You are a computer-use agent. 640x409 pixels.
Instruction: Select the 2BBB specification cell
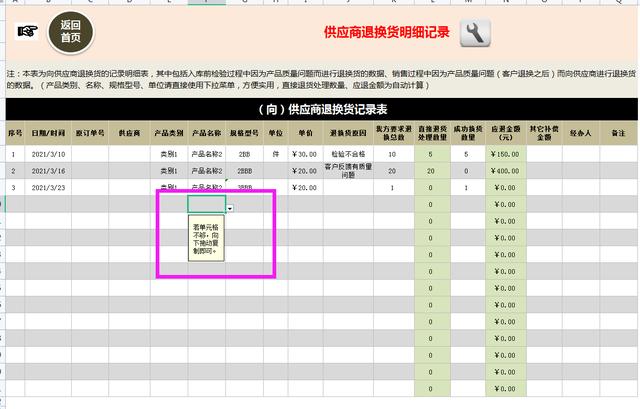click(244, 171)
